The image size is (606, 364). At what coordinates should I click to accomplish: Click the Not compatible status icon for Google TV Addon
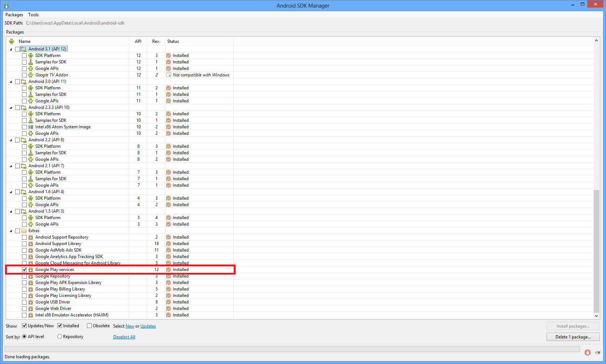pos(169,75)
